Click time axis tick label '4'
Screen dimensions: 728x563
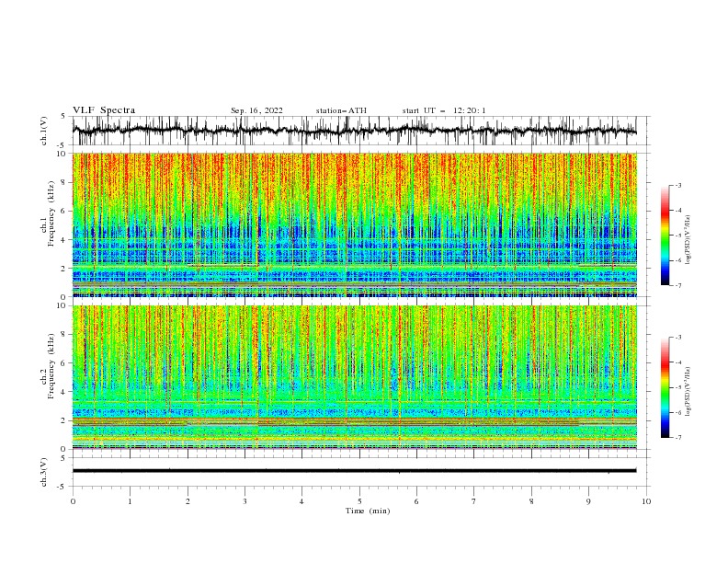301,501
